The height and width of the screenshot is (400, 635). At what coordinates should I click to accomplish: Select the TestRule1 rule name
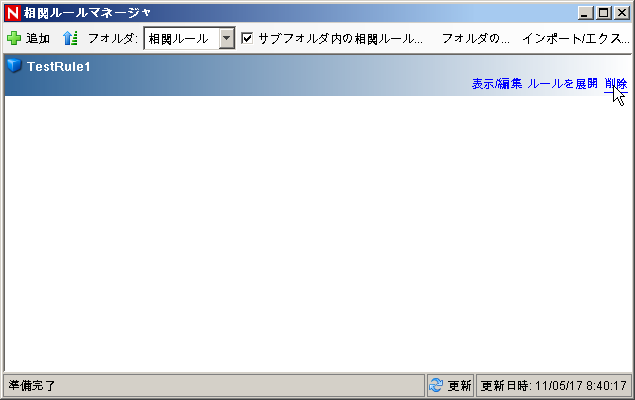pos(59,66)
